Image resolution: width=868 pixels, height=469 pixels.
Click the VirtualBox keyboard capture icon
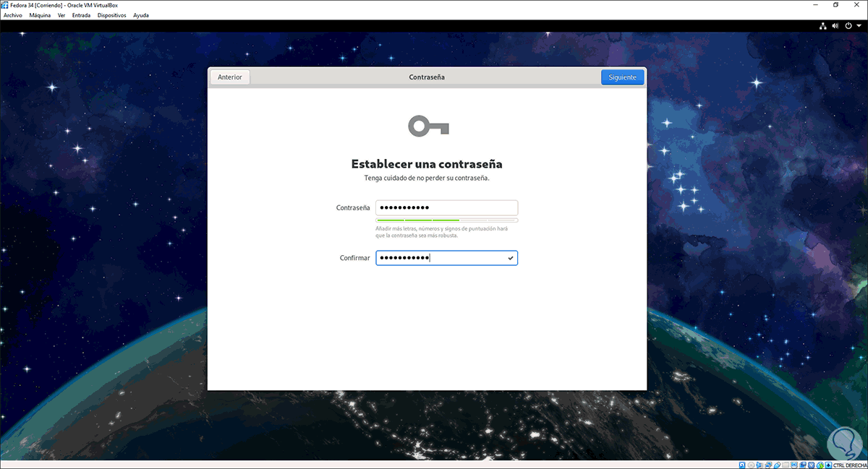click(827, 465)
